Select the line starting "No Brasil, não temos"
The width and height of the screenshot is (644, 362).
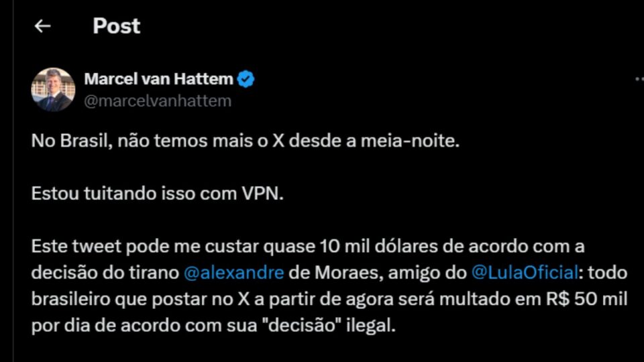pyautogui.click(x=246, y=141)
